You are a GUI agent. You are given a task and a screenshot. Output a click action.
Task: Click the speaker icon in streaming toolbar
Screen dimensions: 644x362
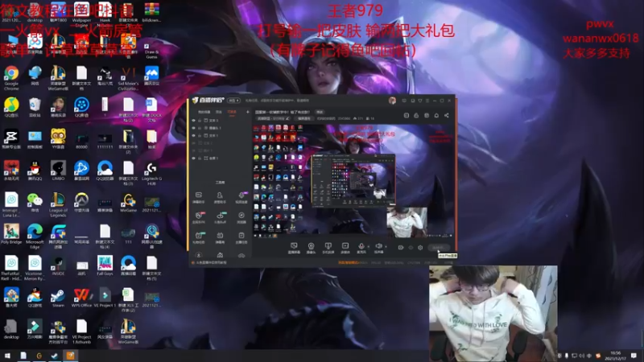pos(378,246)
